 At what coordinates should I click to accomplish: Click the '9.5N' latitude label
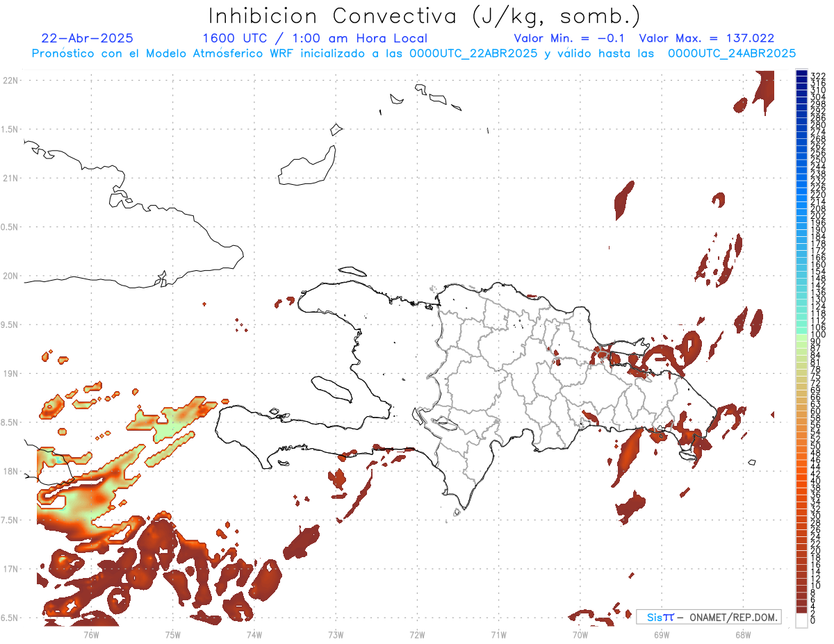coord(10,325)
